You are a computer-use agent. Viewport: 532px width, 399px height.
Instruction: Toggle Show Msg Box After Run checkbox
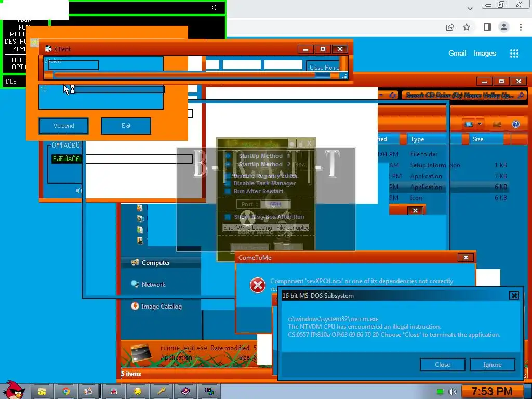pyautogui.click(x=228, y=217)
